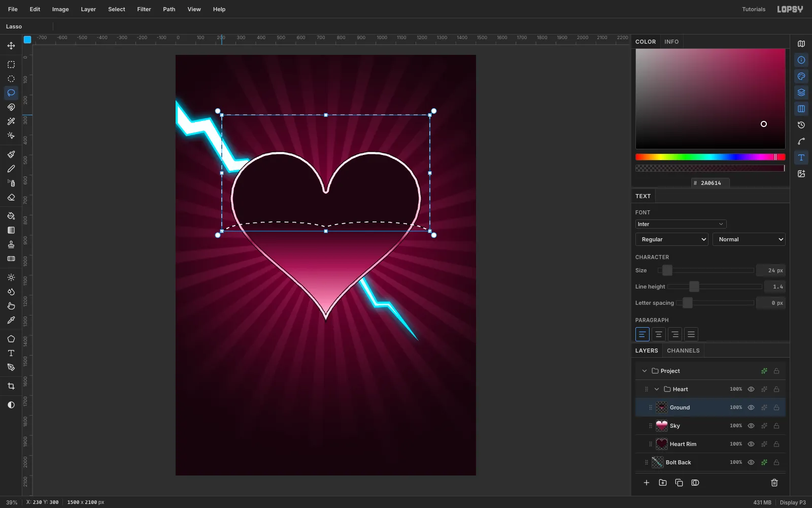The width and height of the screenshot is (812, 508).
Task: Collapse the Heart group
Action: point(657,389)
